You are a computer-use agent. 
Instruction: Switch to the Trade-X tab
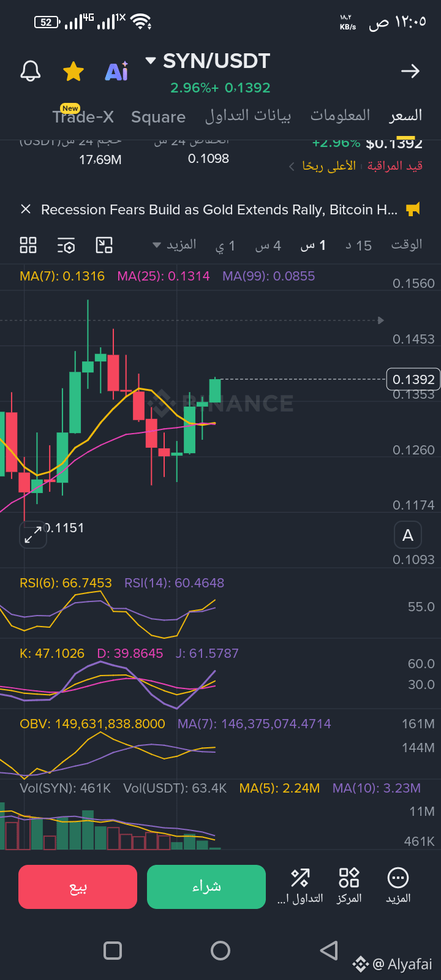coord(83,116)
